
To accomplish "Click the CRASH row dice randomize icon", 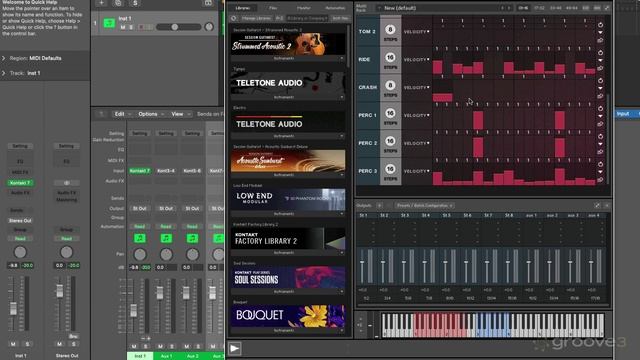I will click(600, 96).
